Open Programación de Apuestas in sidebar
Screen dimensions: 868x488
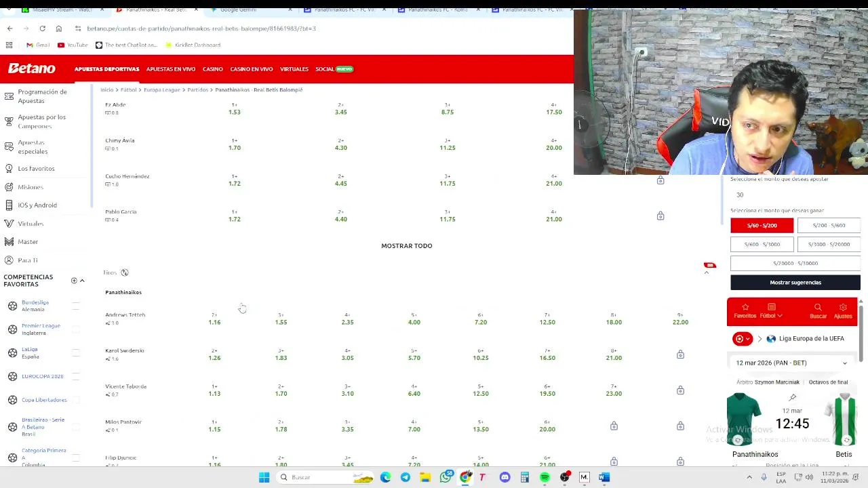pyautogui.click(x=42, y=96)
